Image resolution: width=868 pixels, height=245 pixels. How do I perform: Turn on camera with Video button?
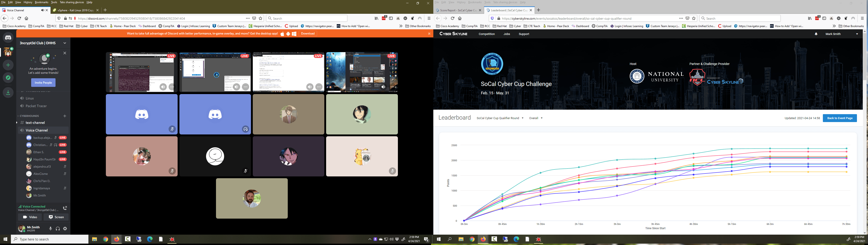[30, 217]
